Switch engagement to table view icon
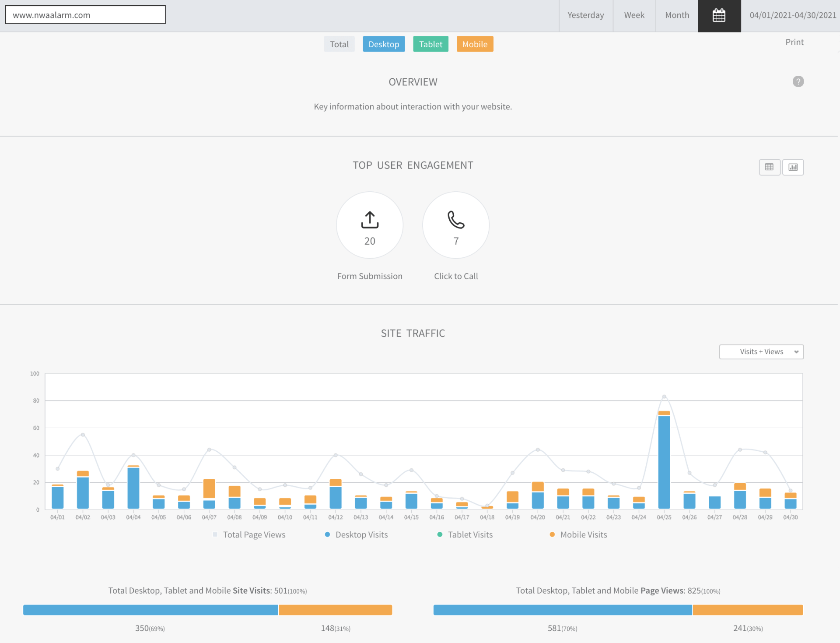The height and width of the screenshot is (643, 840). point(769,167)
